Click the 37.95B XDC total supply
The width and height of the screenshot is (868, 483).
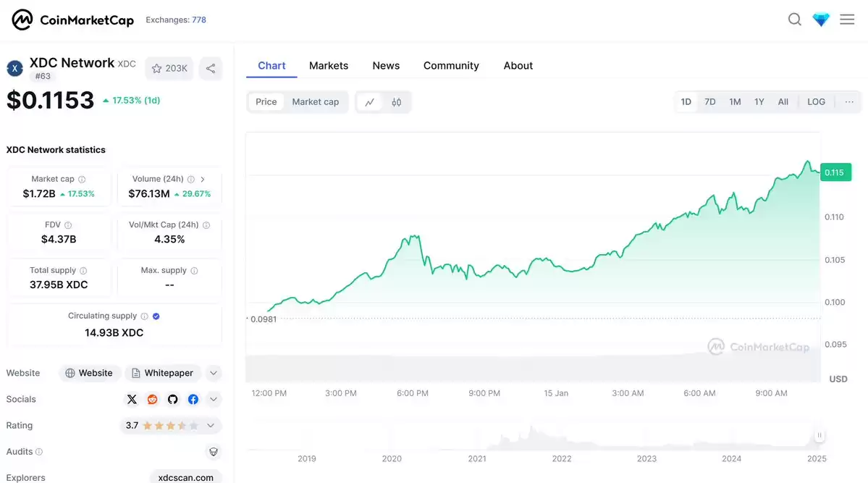tap(59, 285)
